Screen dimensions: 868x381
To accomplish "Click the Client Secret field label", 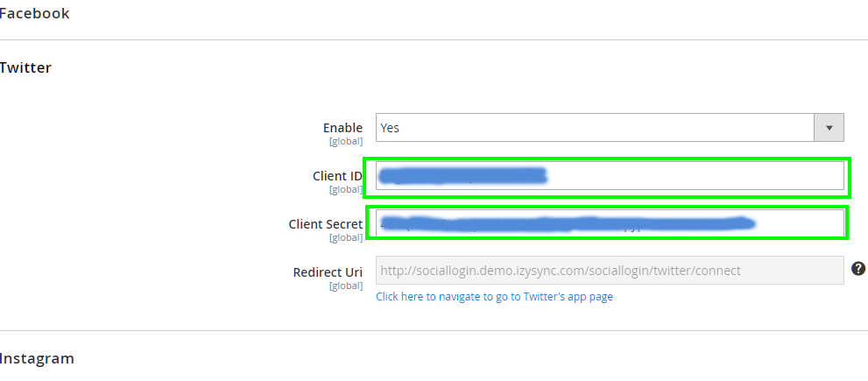I will 326,224.
